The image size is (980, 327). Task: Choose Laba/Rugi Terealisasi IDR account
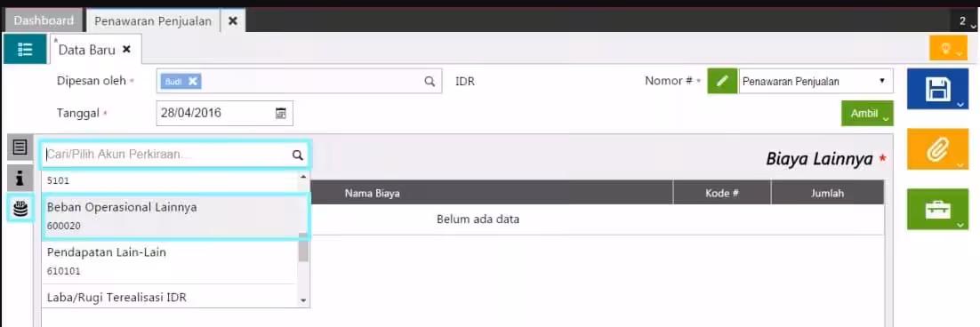[x=170, y=297]
